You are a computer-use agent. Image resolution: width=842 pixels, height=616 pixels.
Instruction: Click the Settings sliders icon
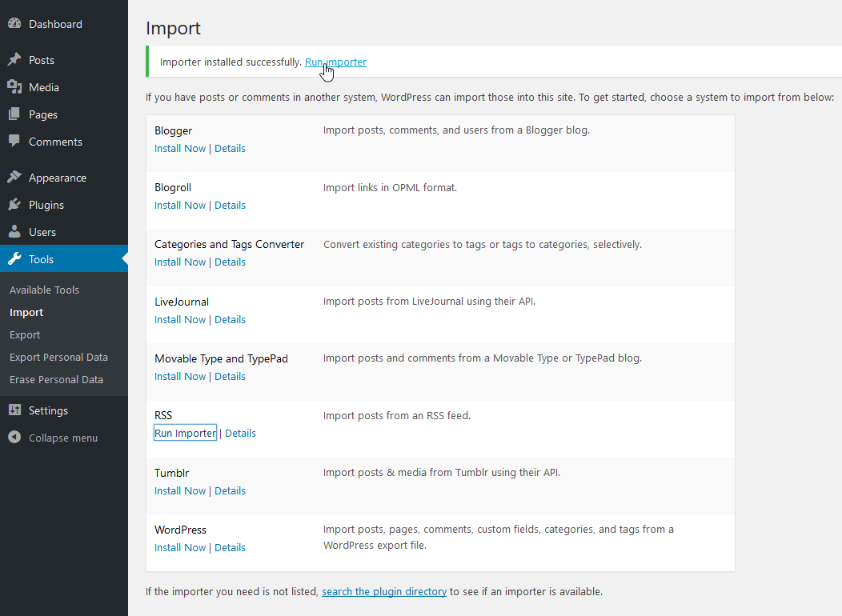(x=14, y=410)
